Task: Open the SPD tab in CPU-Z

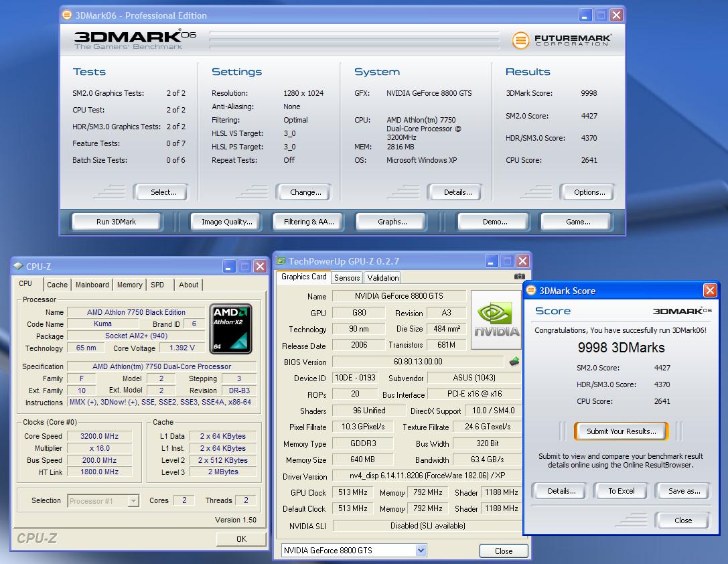Action: click(157, 285)
